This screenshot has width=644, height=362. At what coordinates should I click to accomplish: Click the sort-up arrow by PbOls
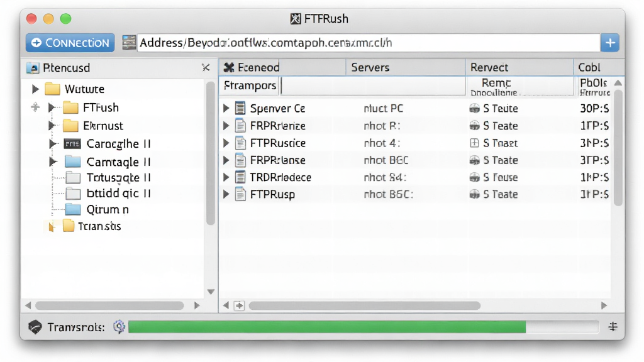618,83
